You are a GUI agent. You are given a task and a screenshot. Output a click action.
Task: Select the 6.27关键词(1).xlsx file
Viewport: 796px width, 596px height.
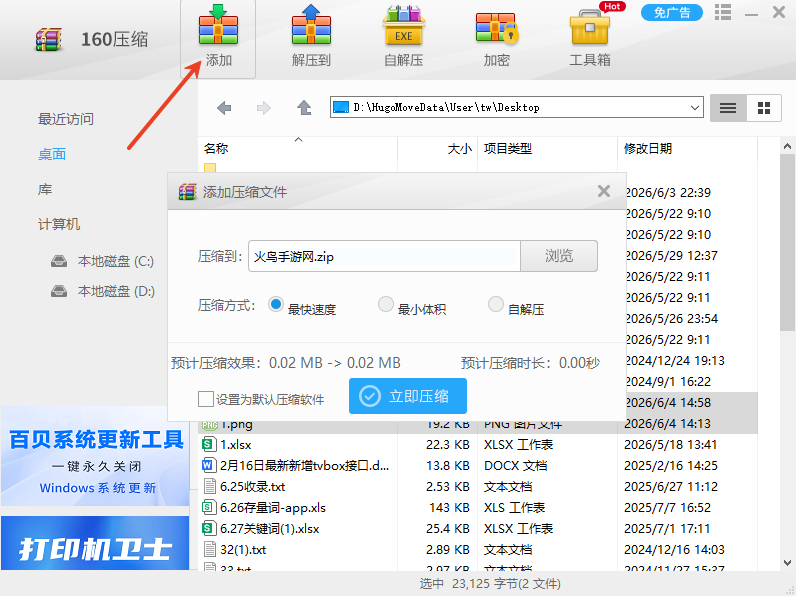tap(478, 529)
